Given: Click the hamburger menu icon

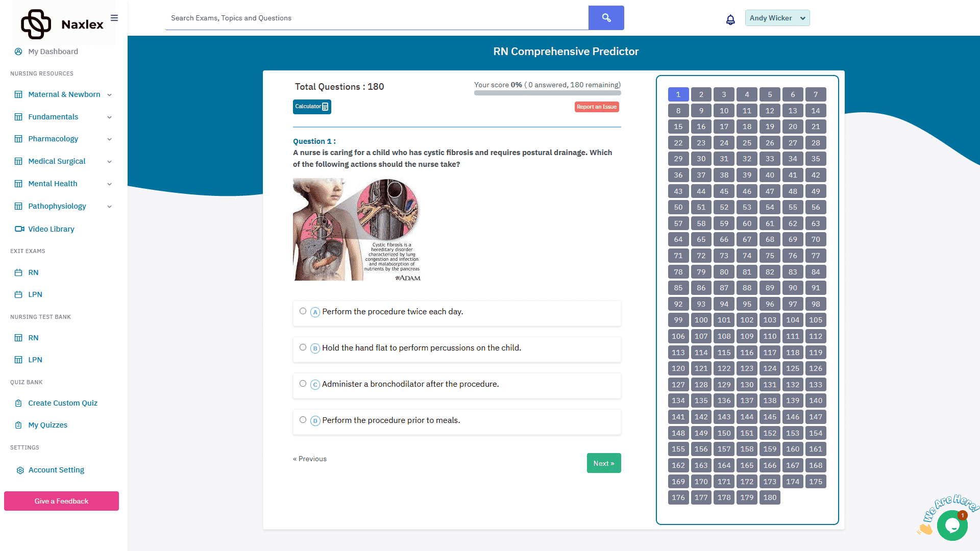Looking at the screenshot, I should [115, 17].
